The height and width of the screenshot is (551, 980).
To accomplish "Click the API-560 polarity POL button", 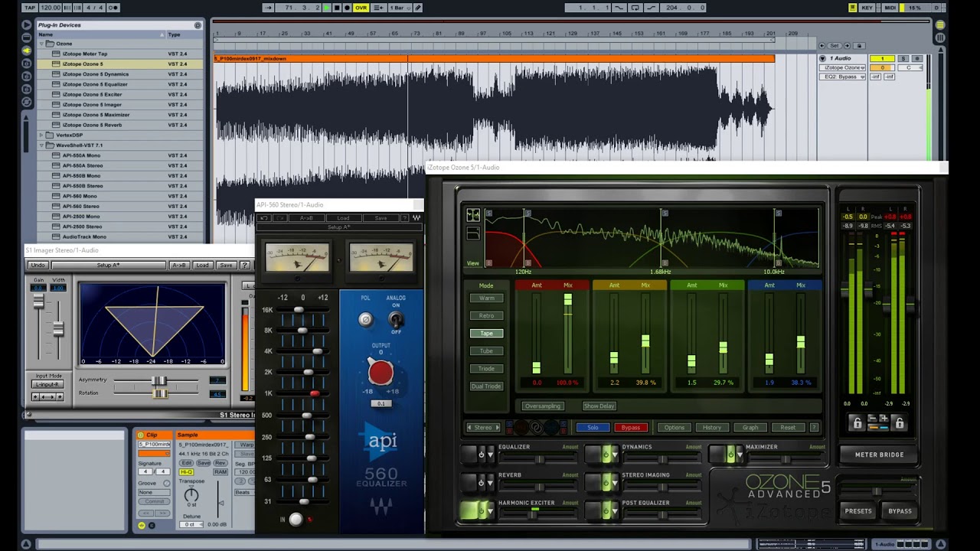I will 365,320.
